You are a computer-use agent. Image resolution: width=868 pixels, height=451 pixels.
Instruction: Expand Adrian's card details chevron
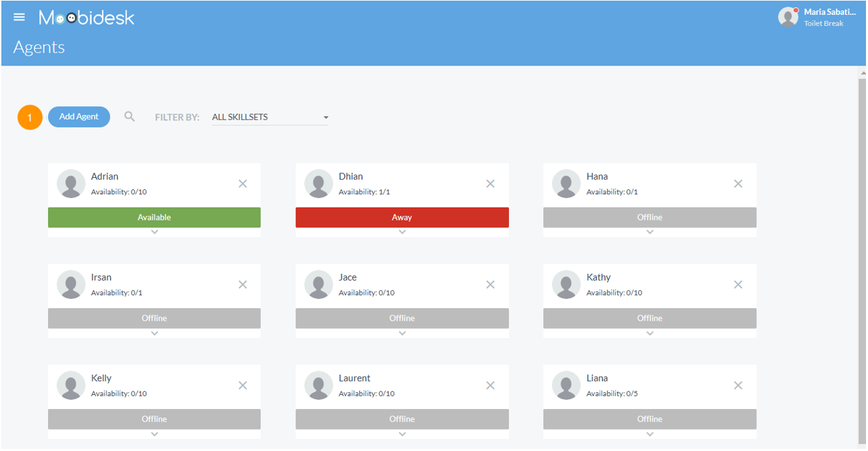pyautogui.click(x=154, y=232)
